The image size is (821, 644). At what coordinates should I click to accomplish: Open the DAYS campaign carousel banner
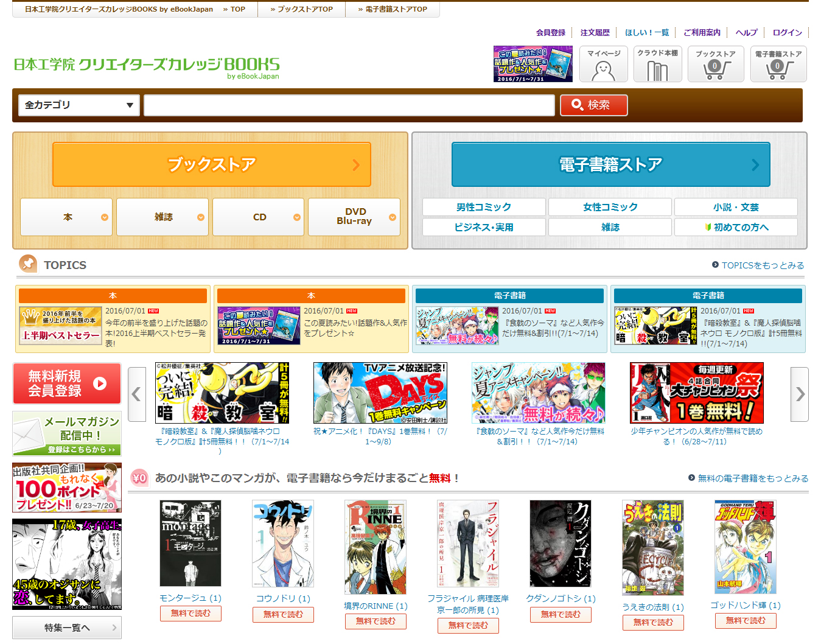[380, 393]
